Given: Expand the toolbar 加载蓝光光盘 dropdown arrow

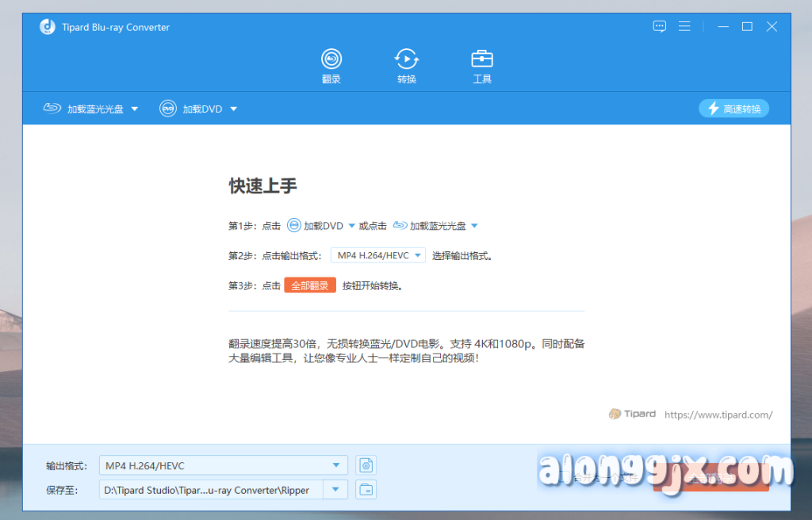Looking at the screenshot, I should tap(135, 109).
